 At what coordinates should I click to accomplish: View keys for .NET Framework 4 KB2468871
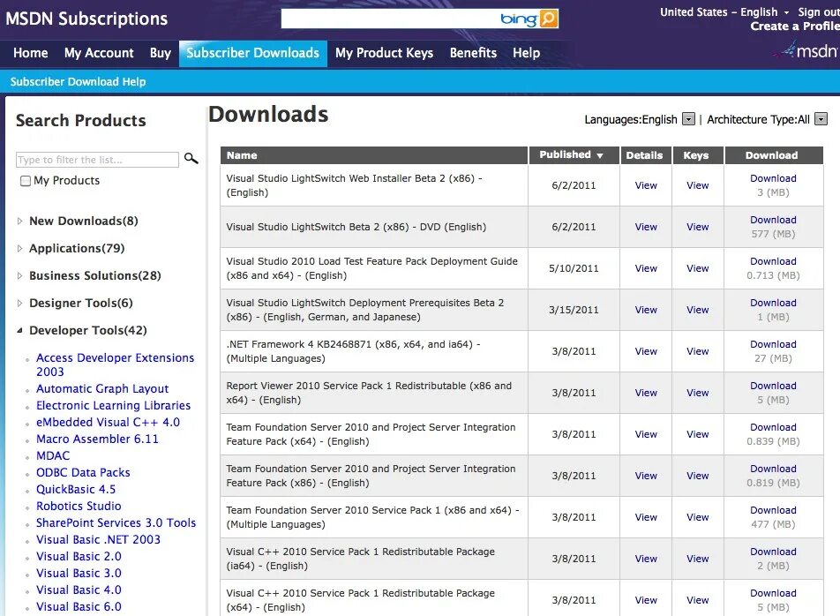[x=697, y=351]
